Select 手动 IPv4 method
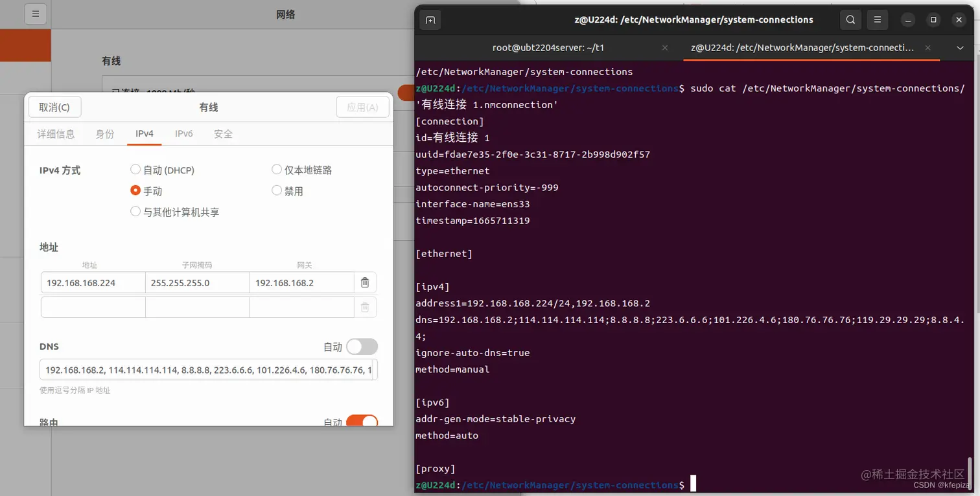980x496 pixels. [x=146, y=191]
